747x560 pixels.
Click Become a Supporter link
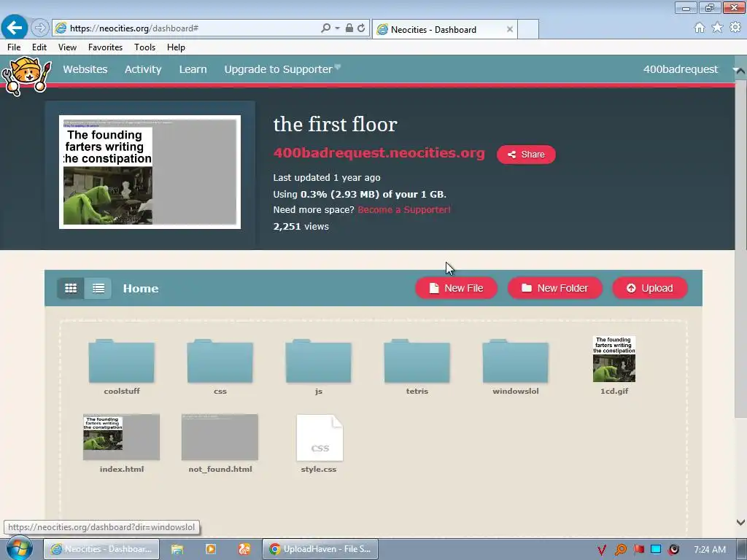[x=404, y=210]
